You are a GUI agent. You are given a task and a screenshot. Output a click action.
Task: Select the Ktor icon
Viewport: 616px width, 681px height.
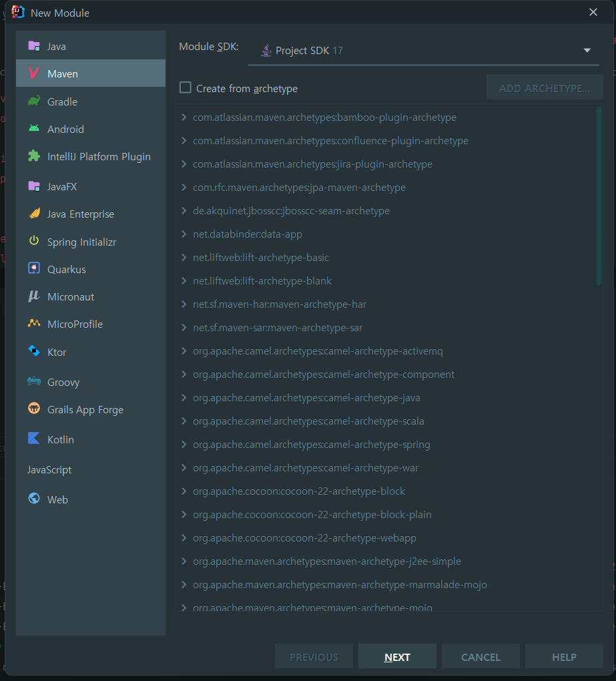point(34,351)
